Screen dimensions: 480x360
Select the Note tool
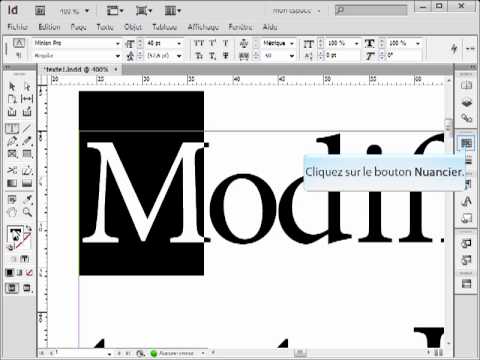12,200
